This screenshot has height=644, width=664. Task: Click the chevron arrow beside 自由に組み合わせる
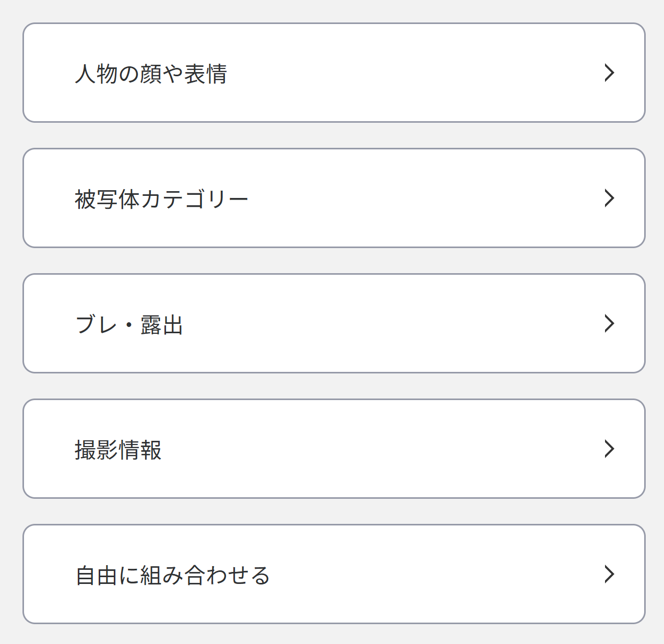click(609, 574)
